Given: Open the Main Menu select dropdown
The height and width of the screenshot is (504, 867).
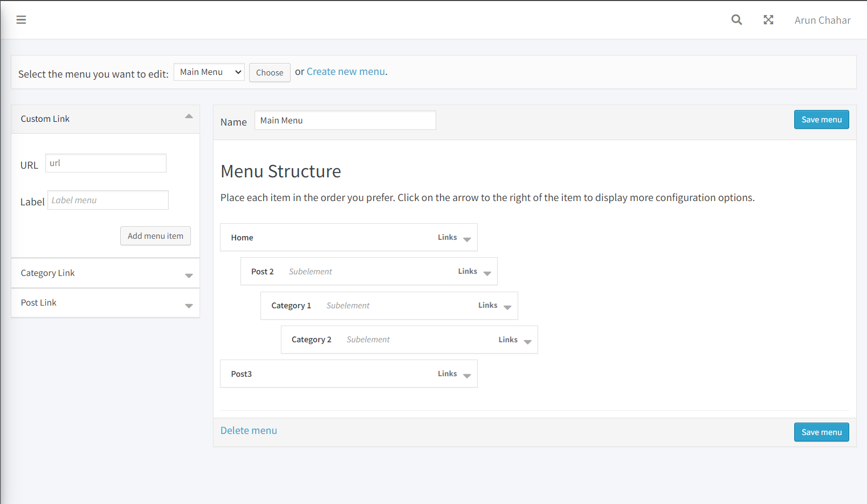Looking at the screenshot, I should click(x=209, y=72).
